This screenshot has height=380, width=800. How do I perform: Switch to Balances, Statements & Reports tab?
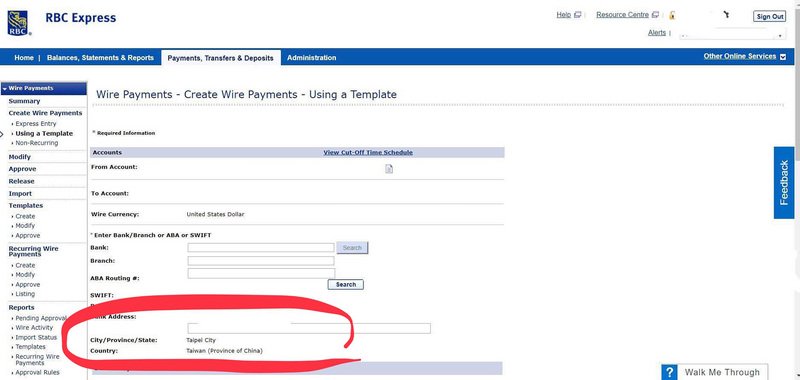click(x=100, y=58)
